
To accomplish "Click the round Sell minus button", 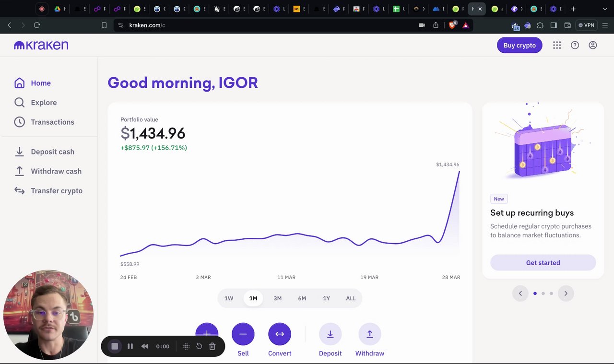I will click(243, 334).
